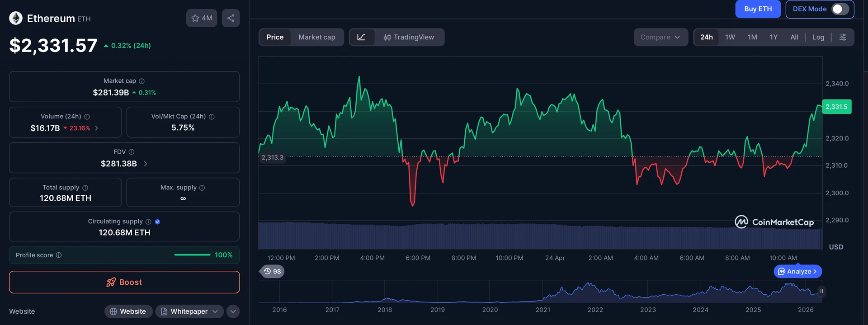
Task: Click the $281.39B market cap value
Action: tap(111, 93)
